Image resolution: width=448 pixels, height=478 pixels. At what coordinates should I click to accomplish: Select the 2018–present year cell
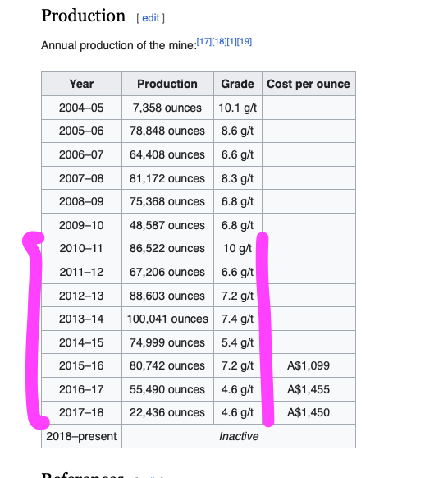pos(81,436)
